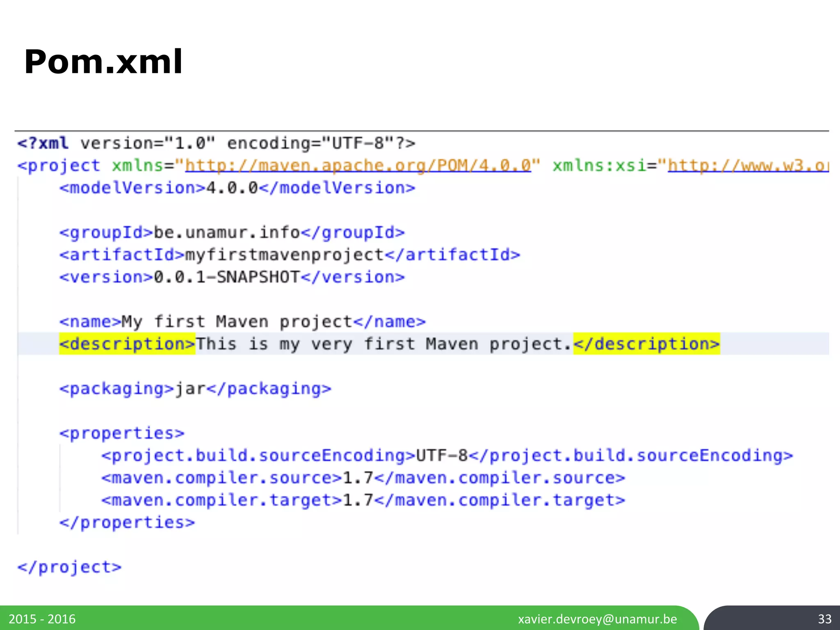
Task: Click the maven.apache.org POM namespace link
Action: pos(358,166)
